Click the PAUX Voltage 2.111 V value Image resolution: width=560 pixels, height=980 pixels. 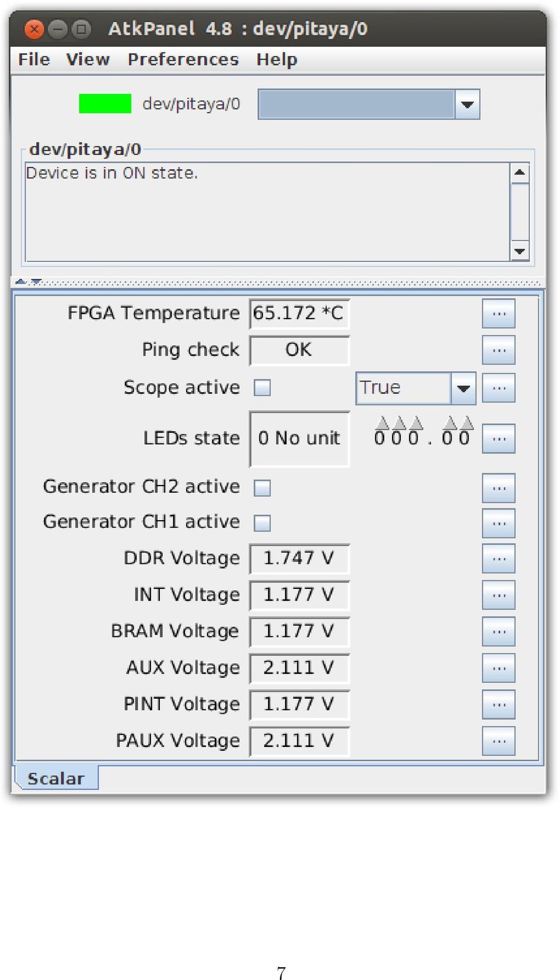tap(299, 741)
